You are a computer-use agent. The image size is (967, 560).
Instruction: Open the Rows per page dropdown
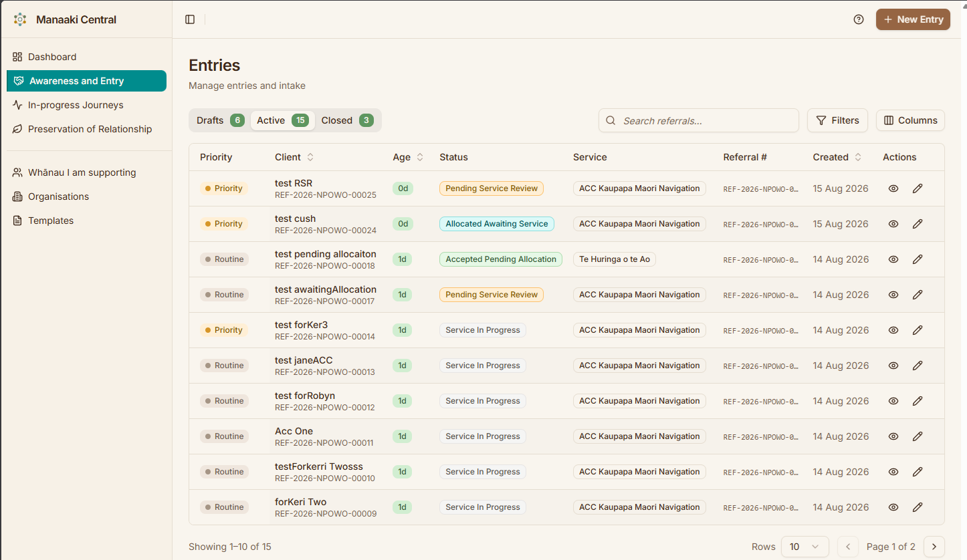coord(805,547)
